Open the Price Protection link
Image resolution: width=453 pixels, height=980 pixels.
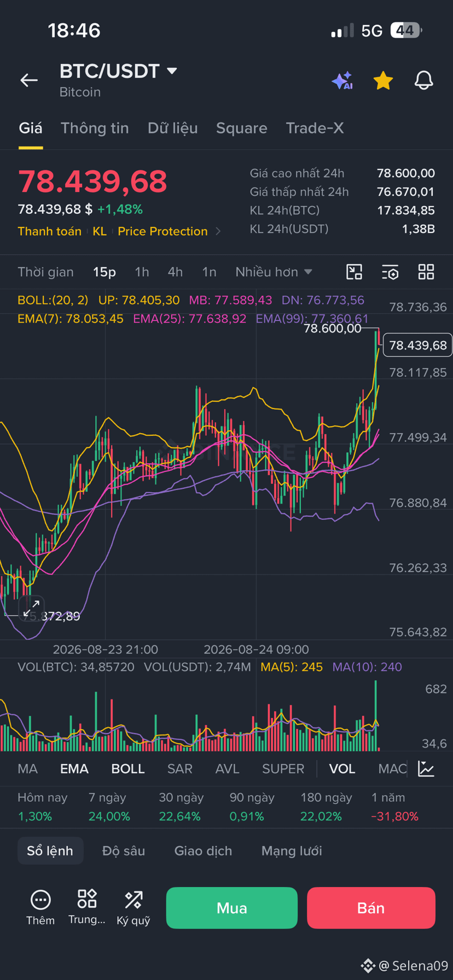point(162,231)
